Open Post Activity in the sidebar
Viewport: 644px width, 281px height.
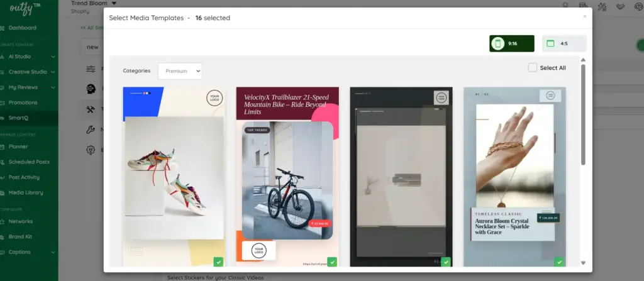[x=25, y=177]
